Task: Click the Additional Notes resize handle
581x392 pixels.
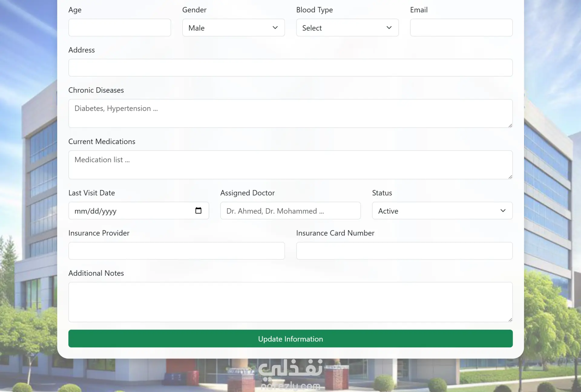Action: pyautogui.click(x=510, y=320)
